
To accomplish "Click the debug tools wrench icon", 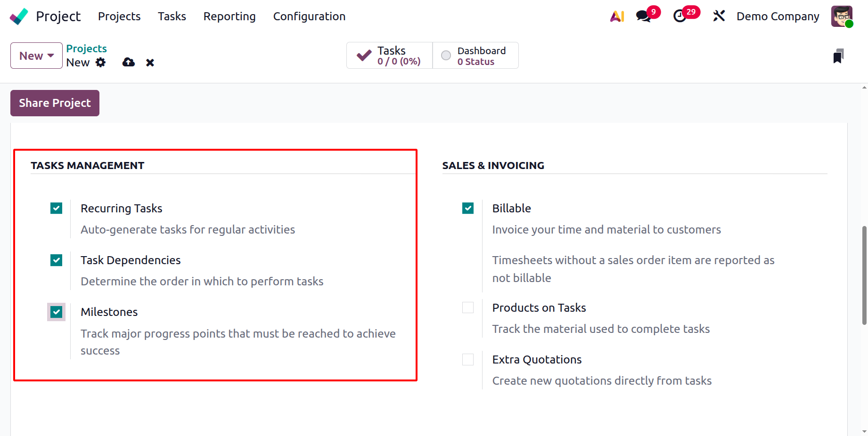I will (719, 16).
